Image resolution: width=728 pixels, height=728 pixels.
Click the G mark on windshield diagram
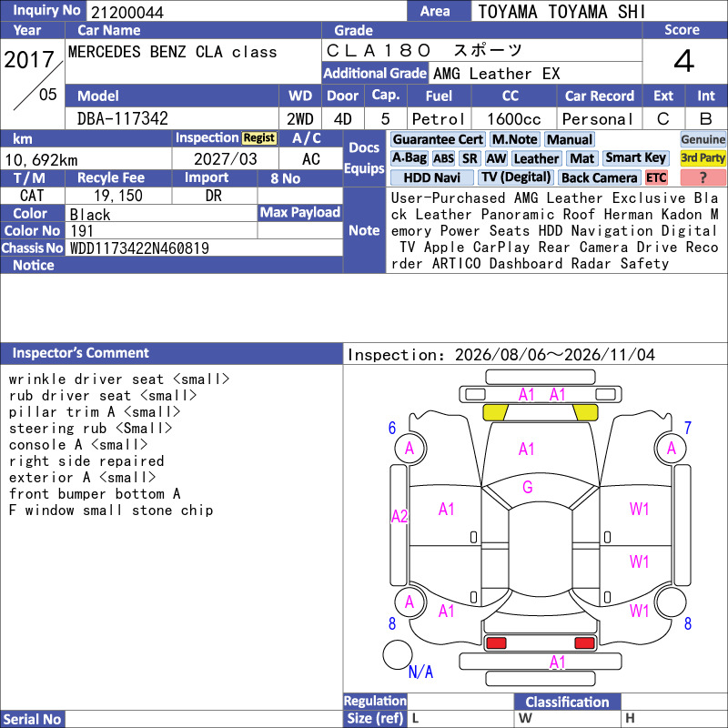pos(528,487)
